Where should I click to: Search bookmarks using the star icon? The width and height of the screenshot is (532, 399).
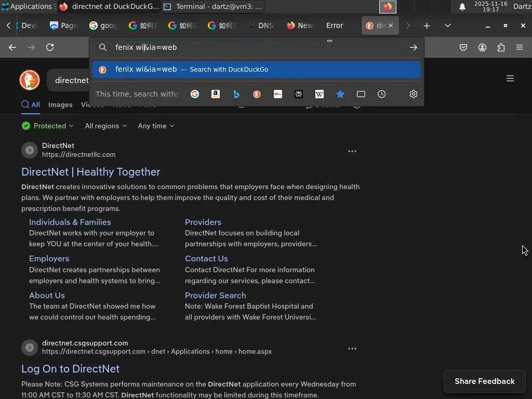340,94
